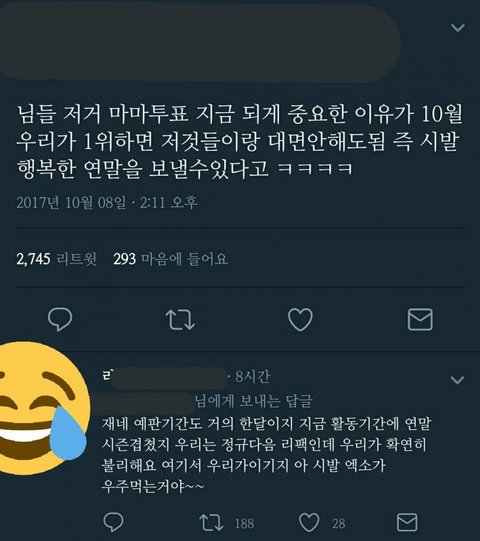Share the reply via envelope icon
This screenshot has width=480, height=541.
[x=407, y=522]
